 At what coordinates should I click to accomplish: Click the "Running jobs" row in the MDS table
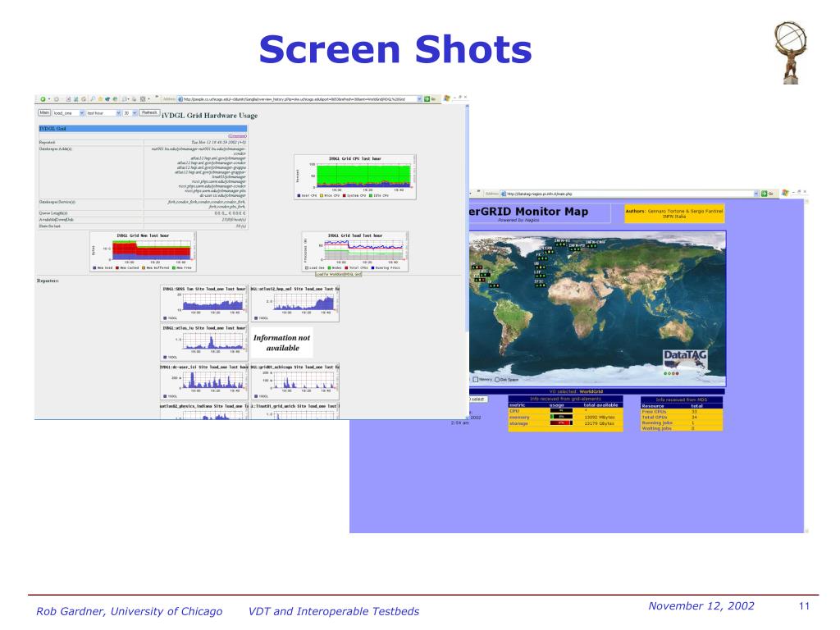(x=682, y=422)
